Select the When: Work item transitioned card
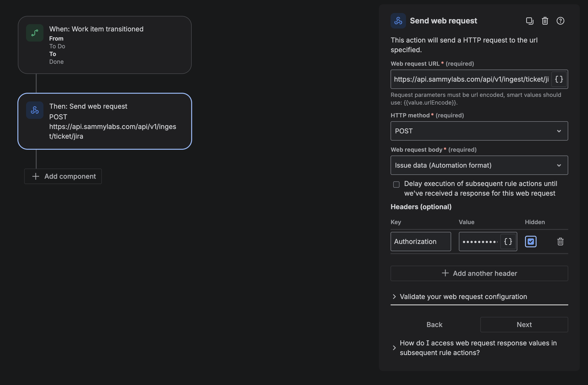The image size is (588, 385). [x=105, y=45]
